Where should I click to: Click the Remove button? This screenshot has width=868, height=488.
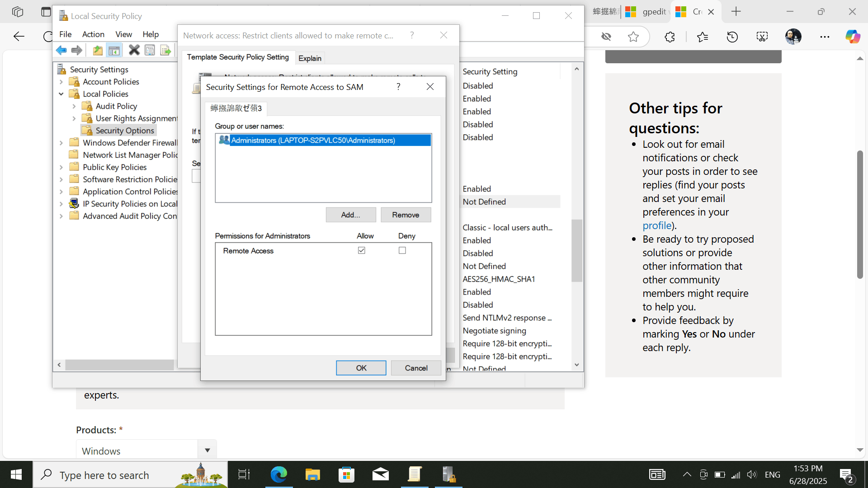point(406,215)
